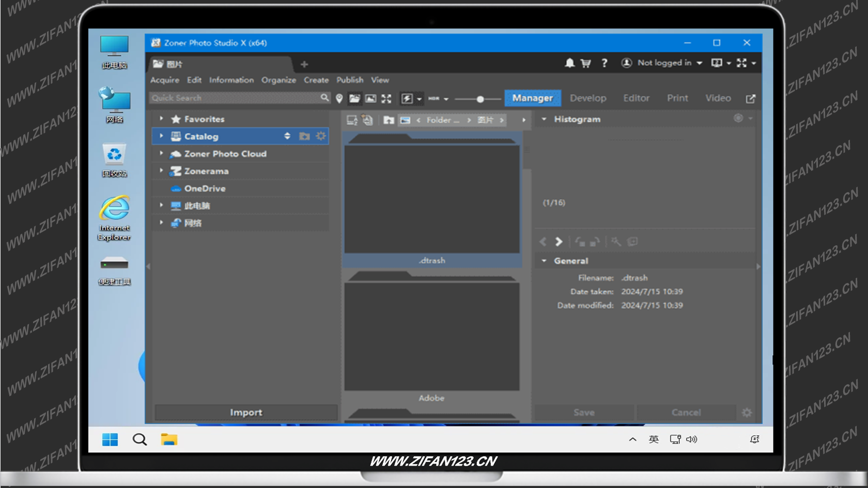Open panel settings gear next to Cancel

pos(747,413)
